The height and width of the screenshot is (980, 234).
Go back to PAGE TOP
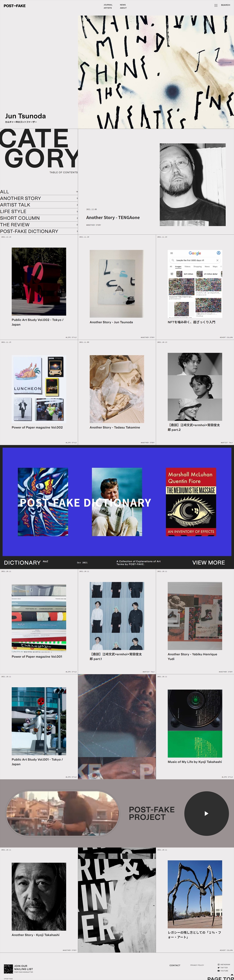221,978
